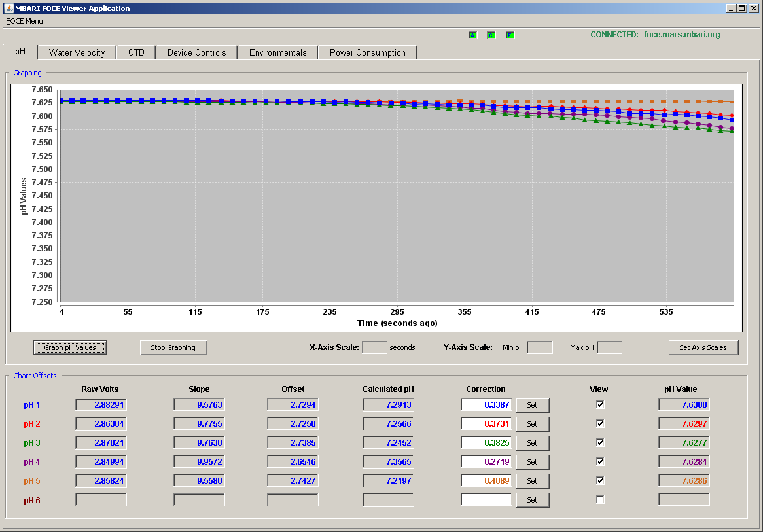The image size is (763, 532).
Task: Toggle the pH 3 View checkbox
Action: (600, 442)
